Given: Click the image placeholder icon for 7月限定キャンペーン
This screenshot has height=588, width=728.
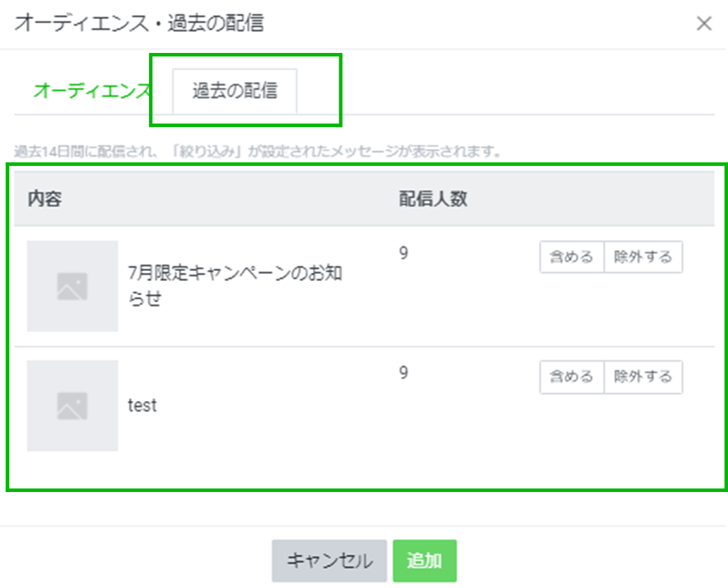Looking at the screenshot, I should [x=72, y=286].
